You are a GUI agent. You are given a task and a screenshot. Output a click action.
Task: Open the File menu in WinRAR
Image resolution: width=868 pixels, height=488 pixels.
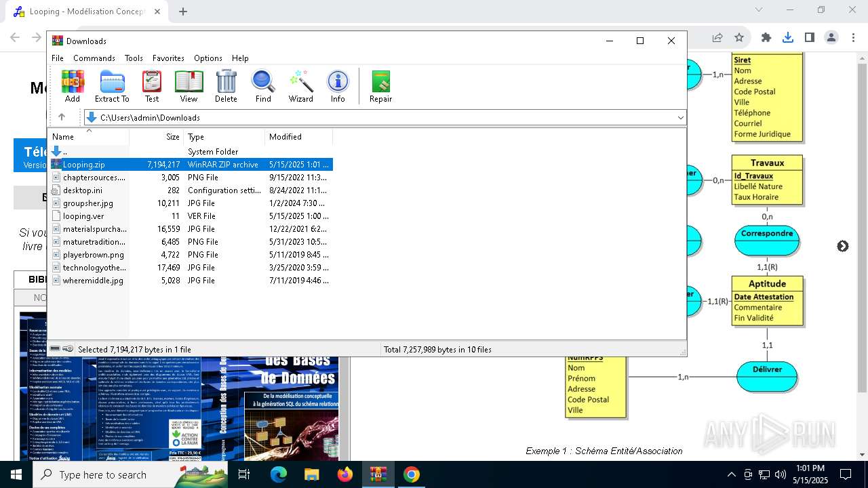coord(58,58)
